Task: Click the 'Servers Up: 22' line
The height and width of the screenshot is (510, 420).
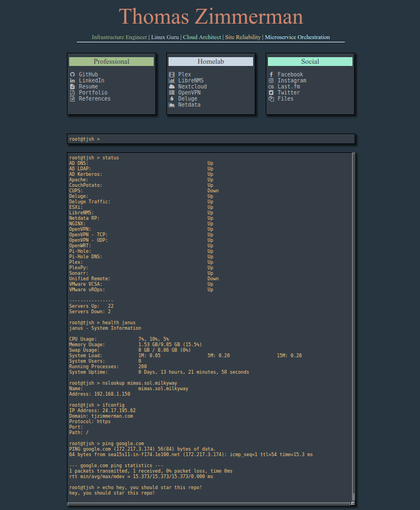Action: tap(91, 306)
